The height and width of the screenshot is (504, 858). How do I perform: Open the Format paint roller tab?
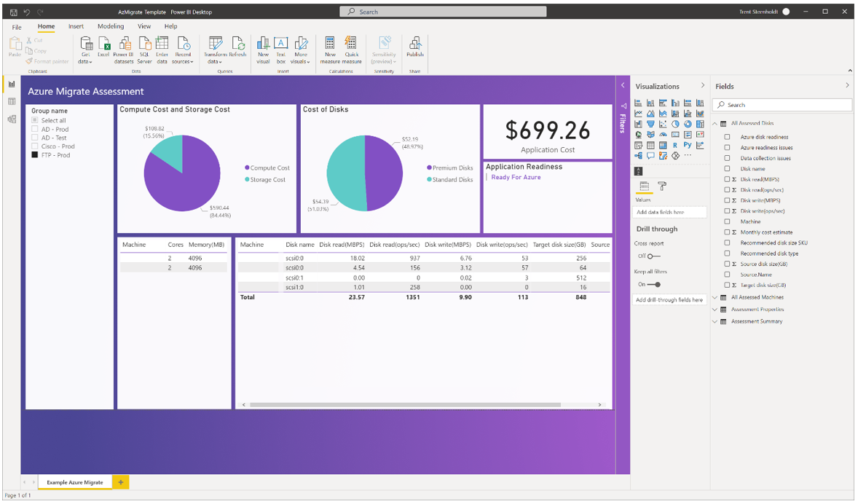pos(662,186)
